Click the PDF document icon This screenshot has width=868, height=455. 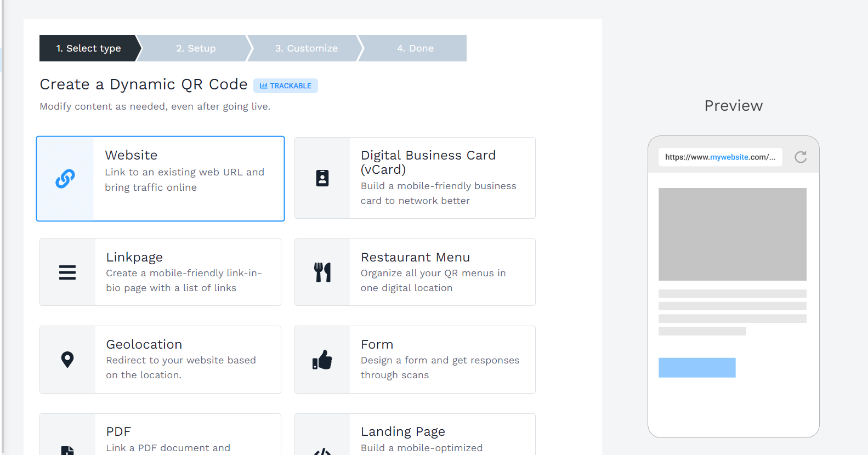(67, 451)
